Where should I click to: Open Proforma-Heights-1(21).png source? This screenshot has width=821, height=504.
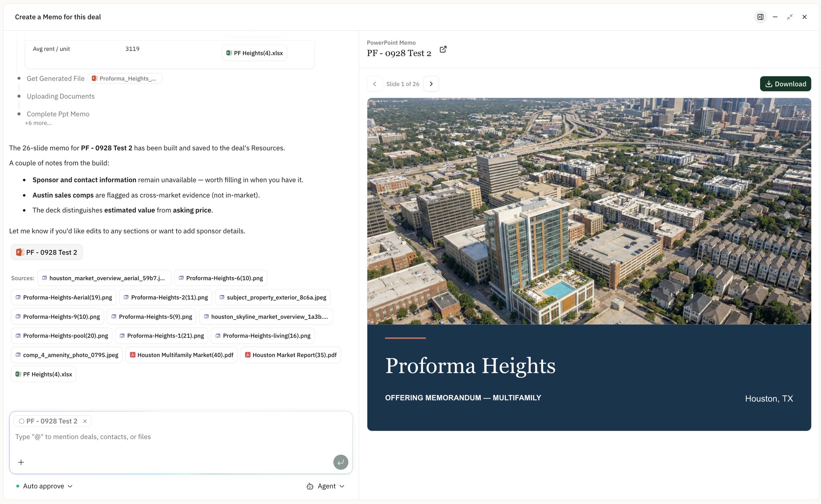162,336
